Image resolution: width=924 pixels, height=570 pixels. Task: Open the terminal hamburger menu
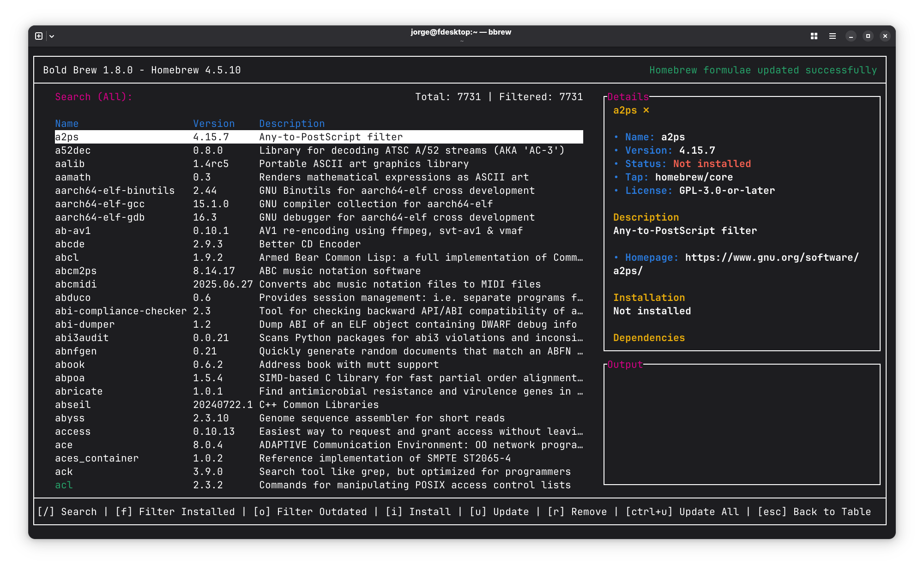[833, 36]
